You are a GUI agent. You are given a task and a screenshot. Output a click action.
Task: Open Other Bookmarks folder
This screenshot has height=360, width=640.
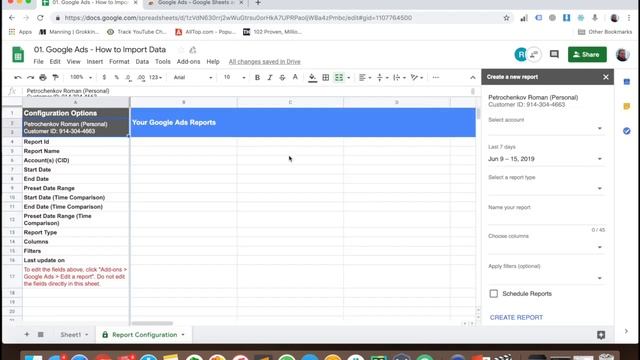(605, 32)
